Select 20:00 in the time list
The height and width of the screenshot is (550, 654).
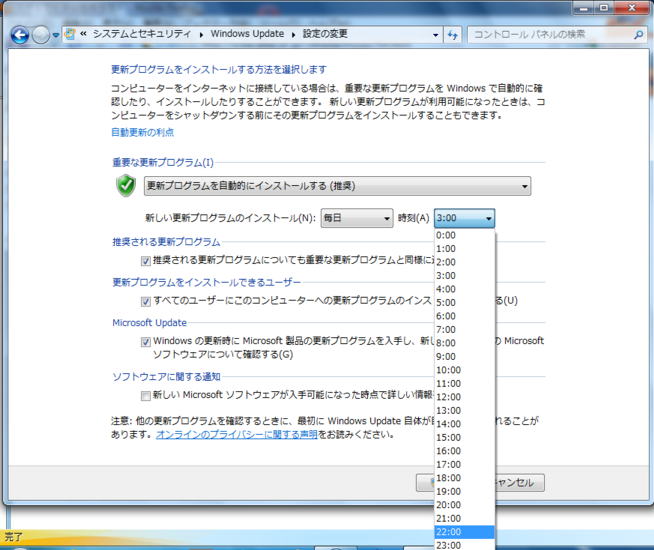pos(464,505)
